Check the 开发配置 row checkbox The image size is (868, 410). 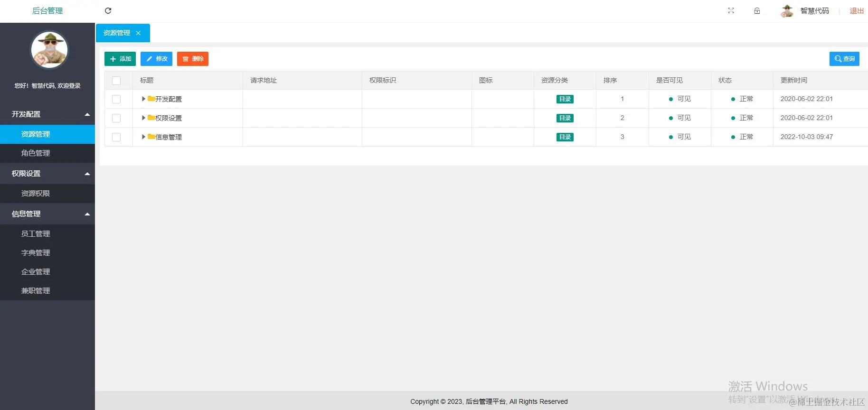pos(116,99)
